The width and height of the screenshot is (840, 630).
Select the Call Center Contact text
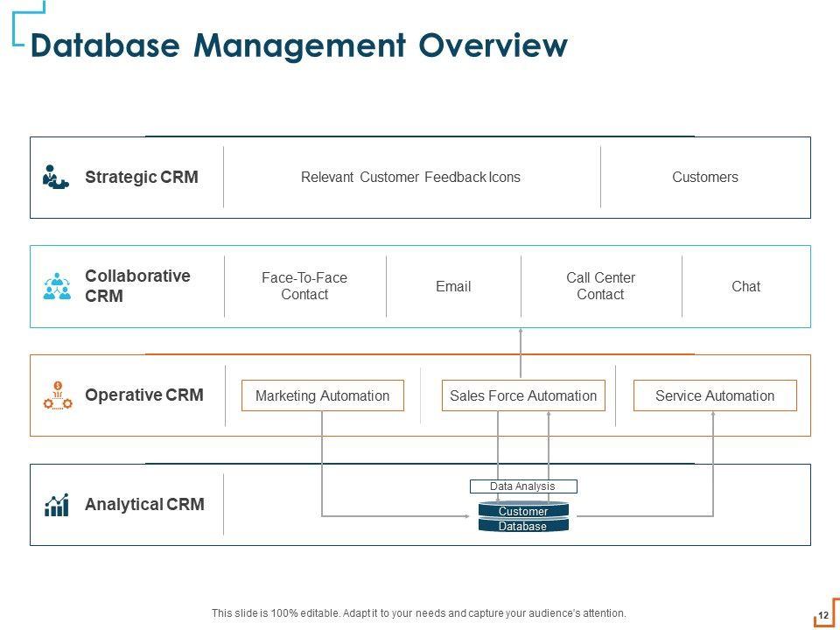(600, 286)
